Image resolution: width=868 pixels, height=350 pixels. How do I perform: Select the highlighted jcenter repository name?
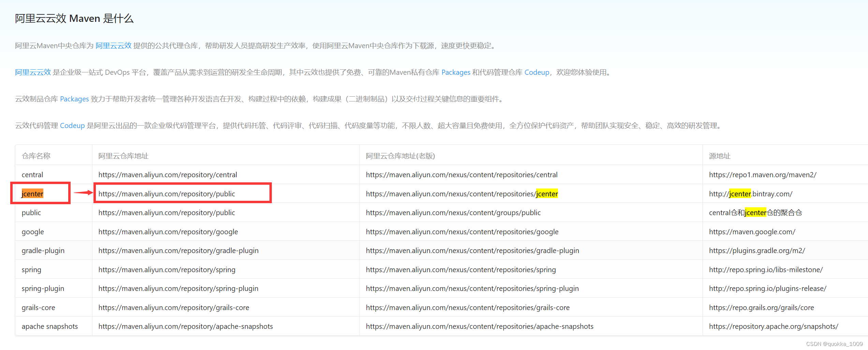32,193
